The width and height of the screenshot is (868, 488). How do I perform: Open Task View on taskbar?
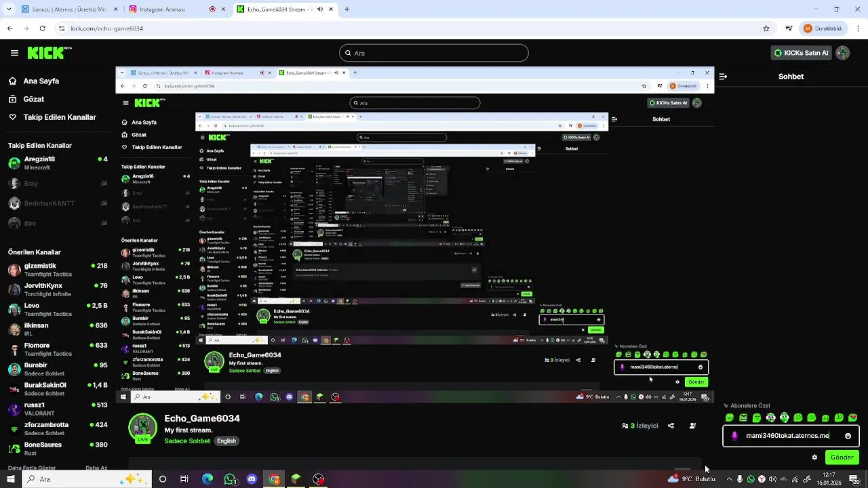point(184,479)
